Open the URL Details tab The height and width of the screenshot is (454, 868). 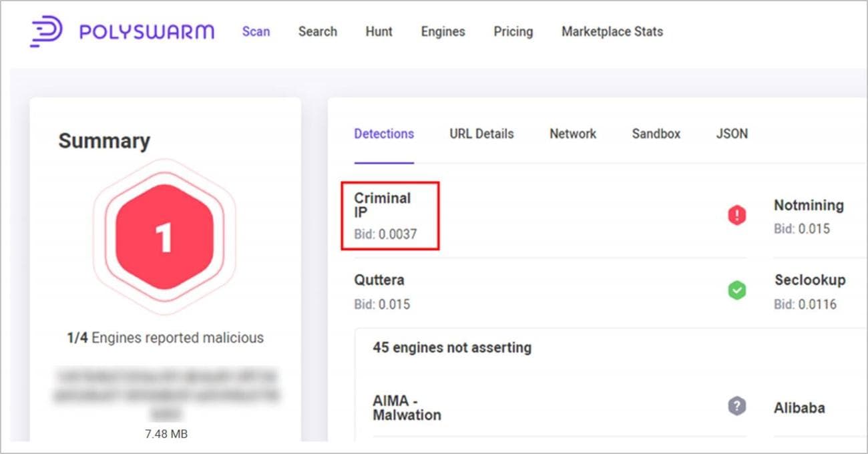pos(481,134)
